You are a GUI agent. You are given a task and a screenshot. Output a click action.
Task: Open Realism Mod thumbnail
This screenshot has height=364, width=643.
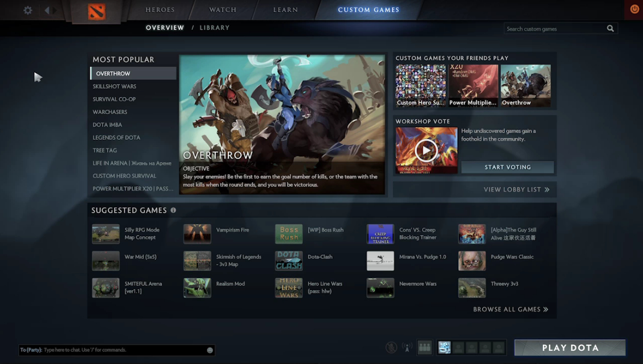[x=197, y=288]
